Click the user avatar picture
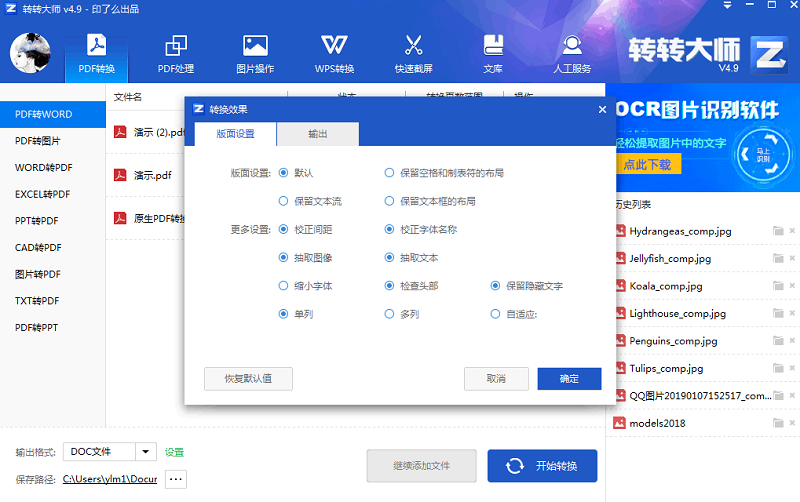The image size is (800, 502). click(x=30, y=53)
